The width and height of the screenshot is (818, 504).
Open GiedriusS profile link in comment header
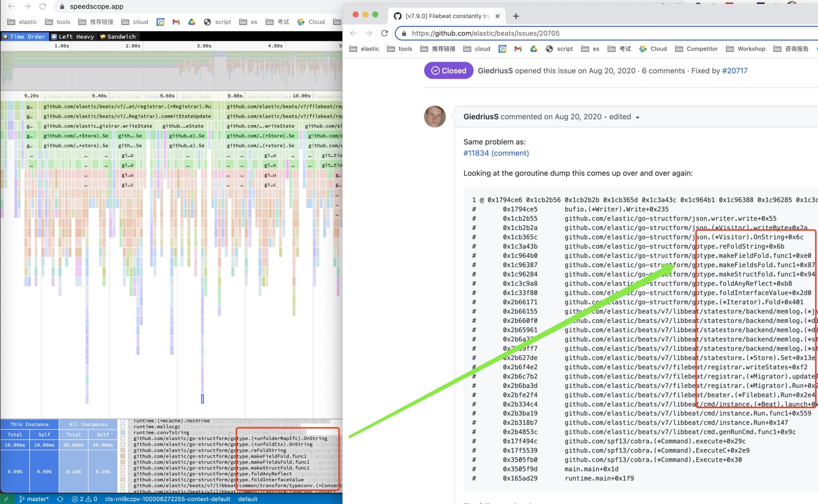[x=481, y=117]
